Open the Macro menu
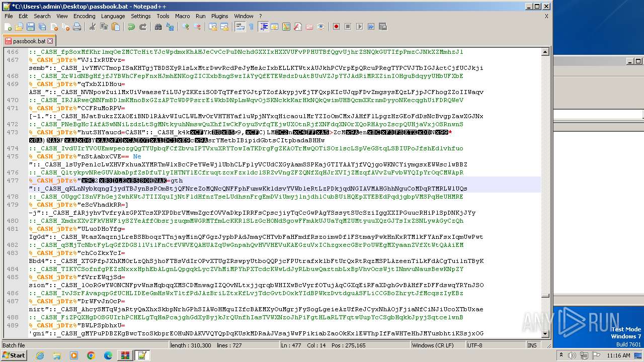This screenshot has width=644, height=362. click(183, 16)
